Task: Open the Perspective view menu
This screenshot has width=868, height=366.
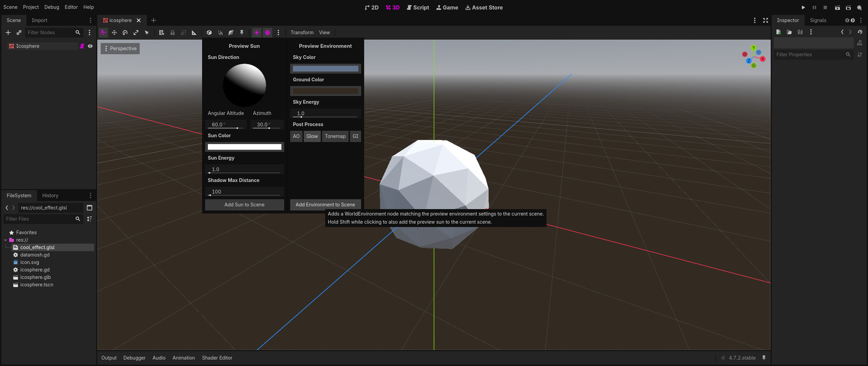Action: tap(120, 48)
